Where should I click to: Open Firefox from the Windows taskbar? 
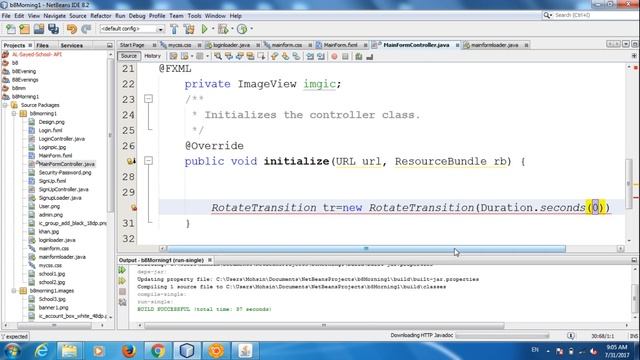pos(129,351)
